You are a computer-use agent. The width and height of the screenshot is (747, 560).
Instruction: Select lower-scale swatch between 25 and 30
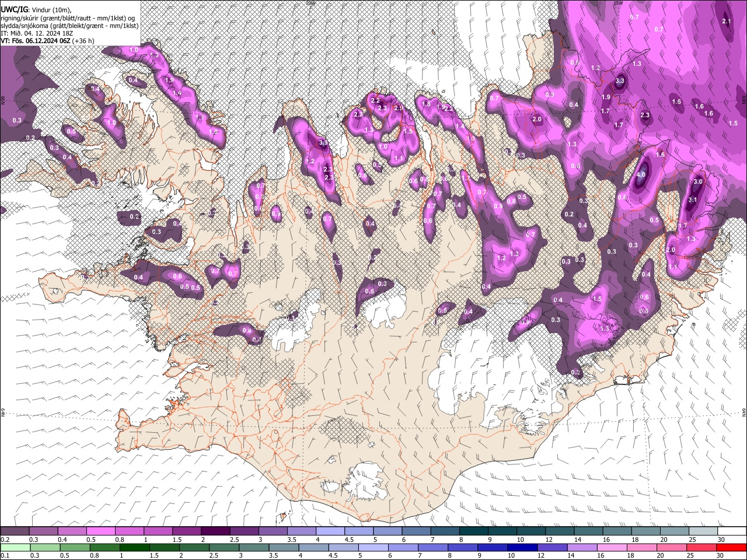701,547
